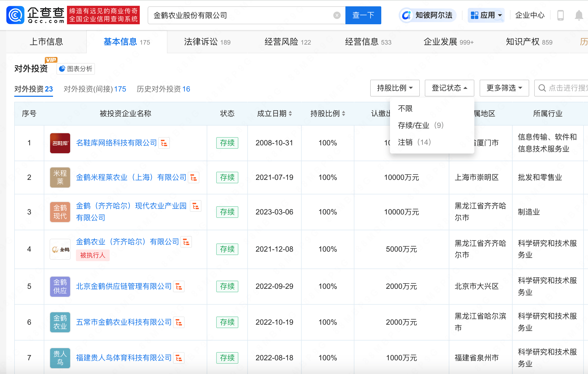Switch to 企业发展 tab
Image resolution: width=588 pixels, height=374 pixels.
click(x=449, y=42)
